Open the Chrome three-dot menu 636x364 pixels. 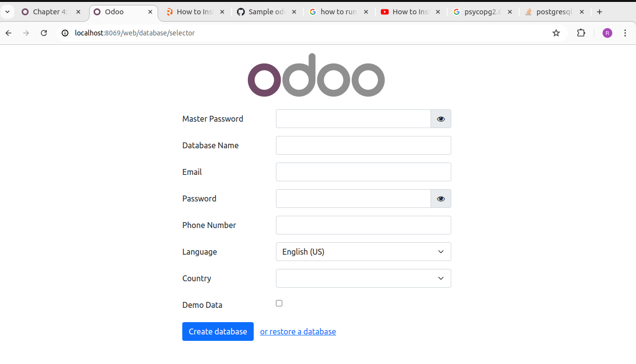pyautogui.click(x=625, y=33)
